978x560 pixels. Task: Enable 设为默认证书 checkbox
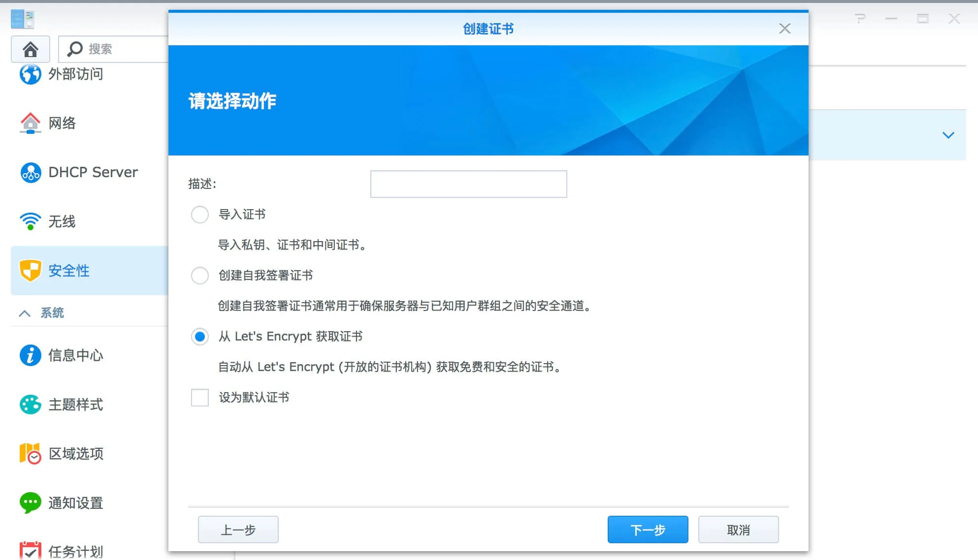click(x=200, y=398)
